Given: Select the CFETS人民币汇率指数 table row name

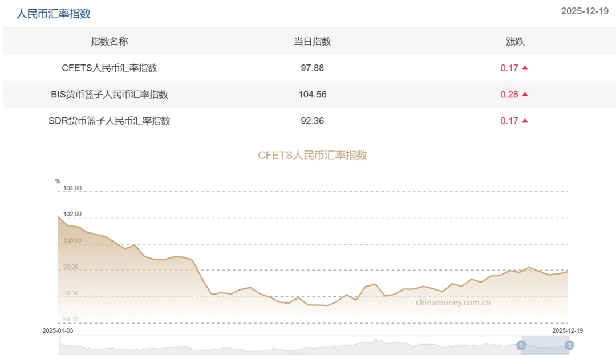Looking at the screenshot, I should [x=110, y=68].
